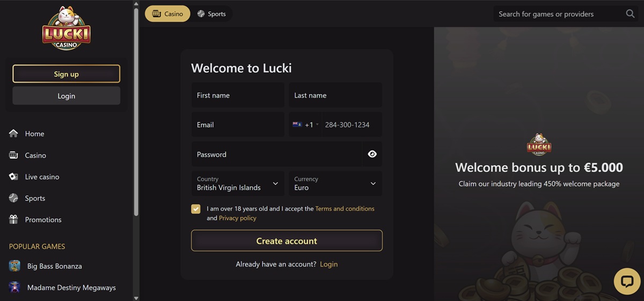Viewport: 644px width, 301px height.
Task: Click the Promotions gift icon
Action: 14,219
